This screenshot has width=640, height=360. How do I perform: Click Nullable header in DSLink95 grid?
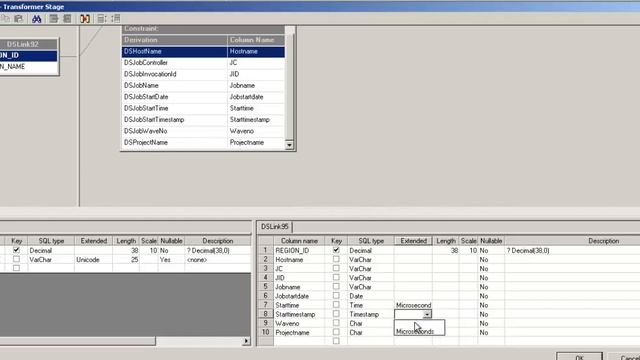[491, 241]
